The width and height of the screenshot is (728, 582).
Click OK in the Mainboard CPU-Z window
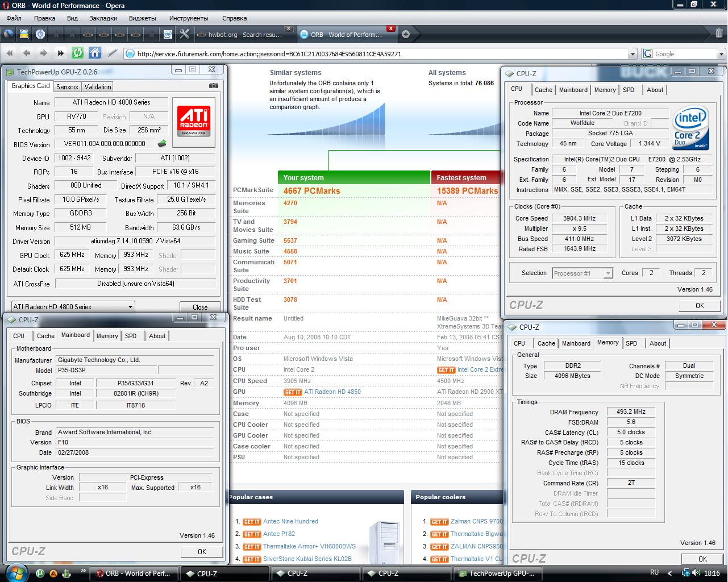point(202,552)
